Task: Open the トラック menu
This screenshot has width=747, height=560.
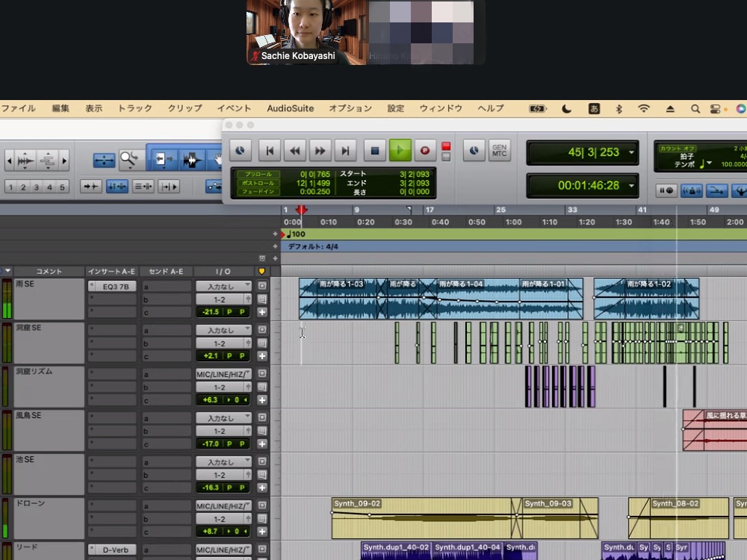Action: coord(134,108)
